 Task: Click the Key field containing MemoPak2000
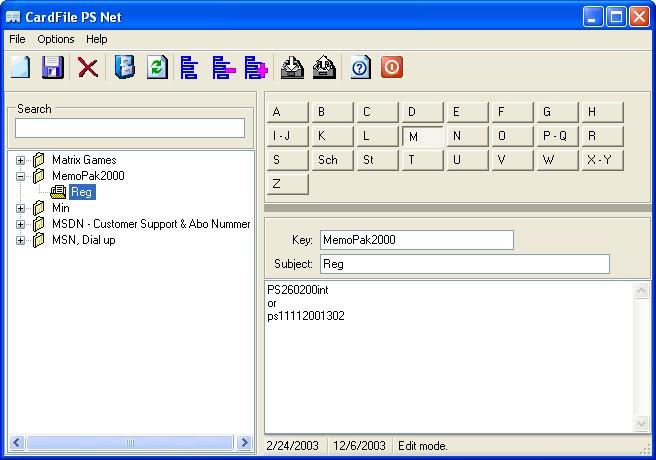point(417,240)
